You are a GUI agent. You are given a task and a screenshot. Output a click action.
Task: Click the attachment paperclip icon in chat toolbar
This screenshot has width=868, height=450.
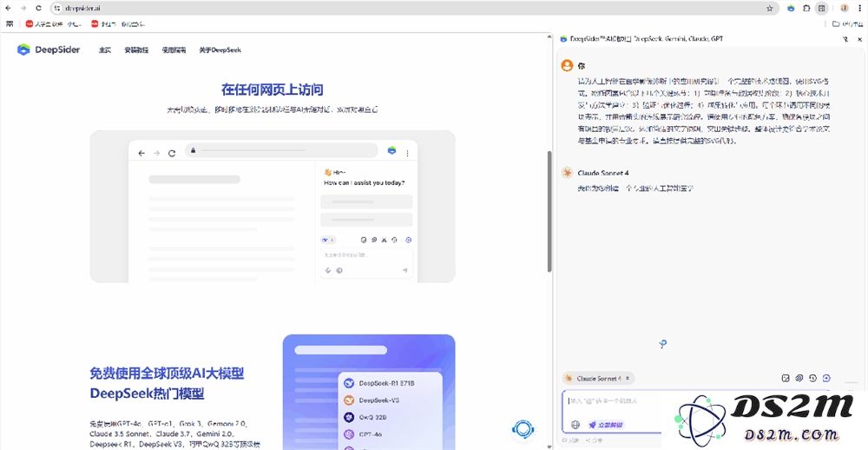[799, 378]
